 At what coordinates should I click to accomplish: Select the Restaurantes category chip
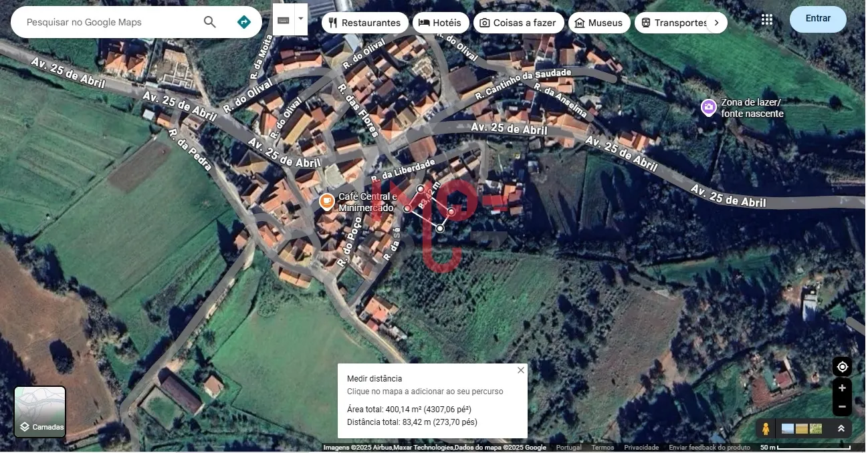click(364, 23)
